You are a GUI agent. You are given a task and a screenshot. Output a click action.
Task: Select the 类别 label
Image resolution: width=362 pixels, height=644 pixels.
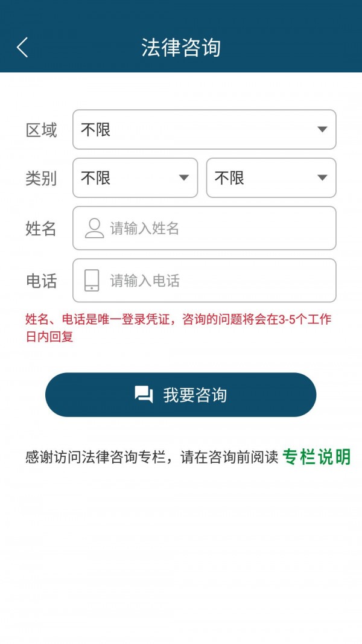[43, 178]
